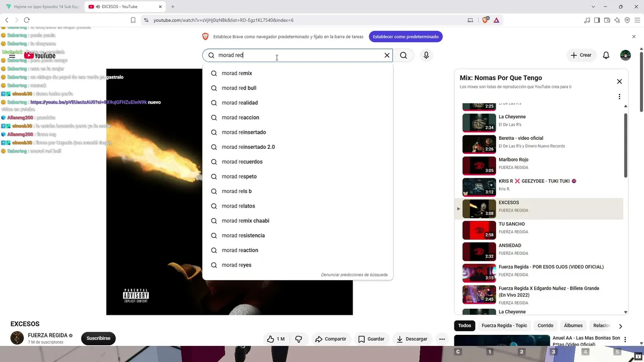Choose the 'morad reyes' suggestion
644x362 pixels.
tap(297, 265)
